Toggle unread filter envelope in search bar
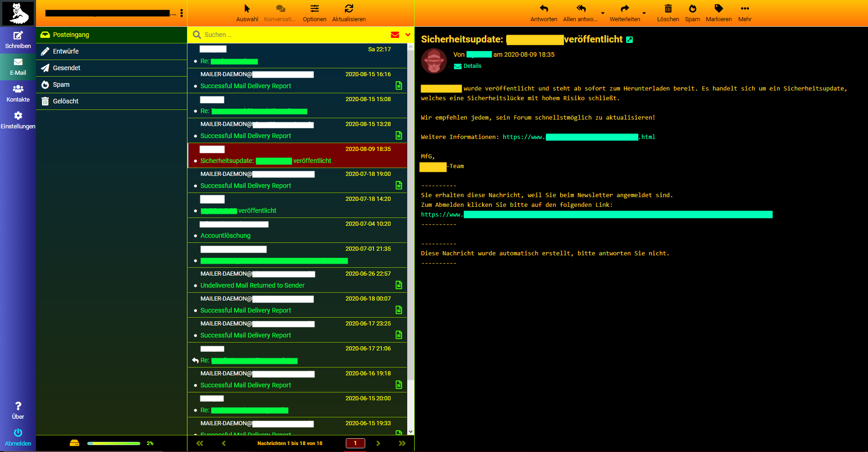This screenshot has height=452, width=868. pyautogui.click(x=395, y=35)
